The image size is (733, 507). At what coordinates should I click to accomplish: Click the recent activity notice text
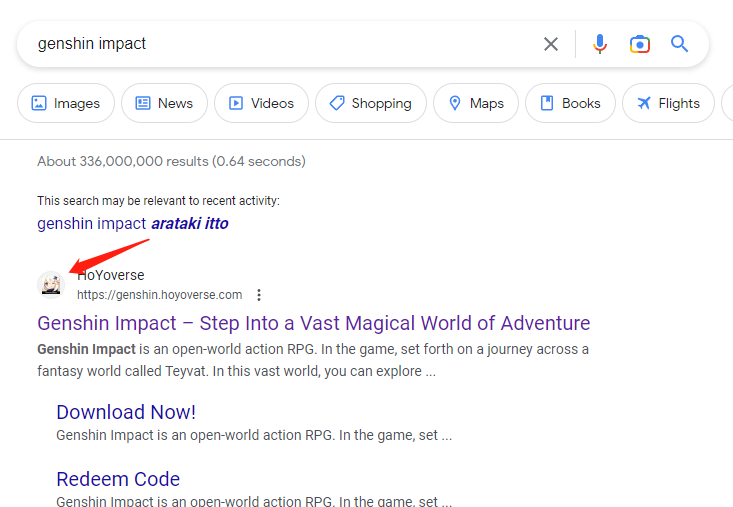158,201
